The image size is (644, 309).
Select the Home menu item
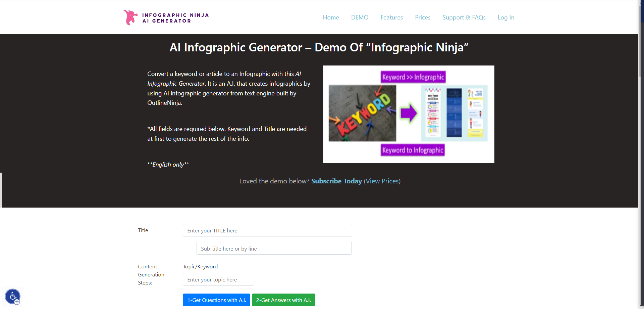click(331, 17)
